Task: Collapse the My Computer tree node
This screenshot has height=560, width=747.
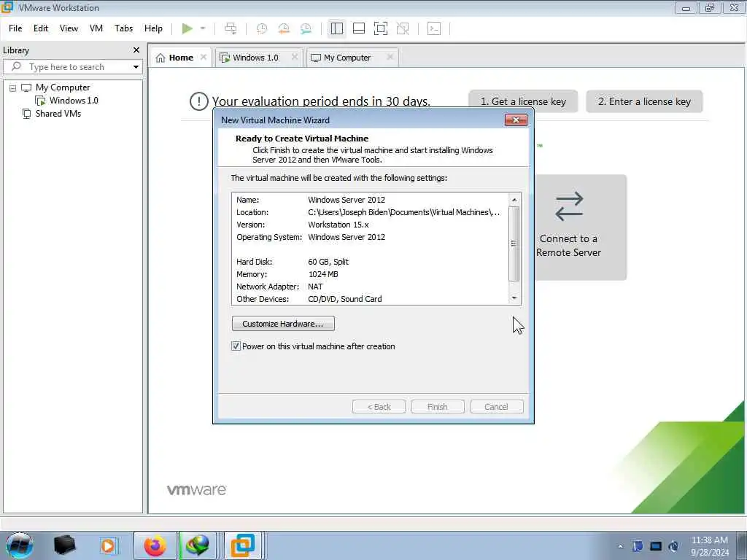Action: point(13,88)
